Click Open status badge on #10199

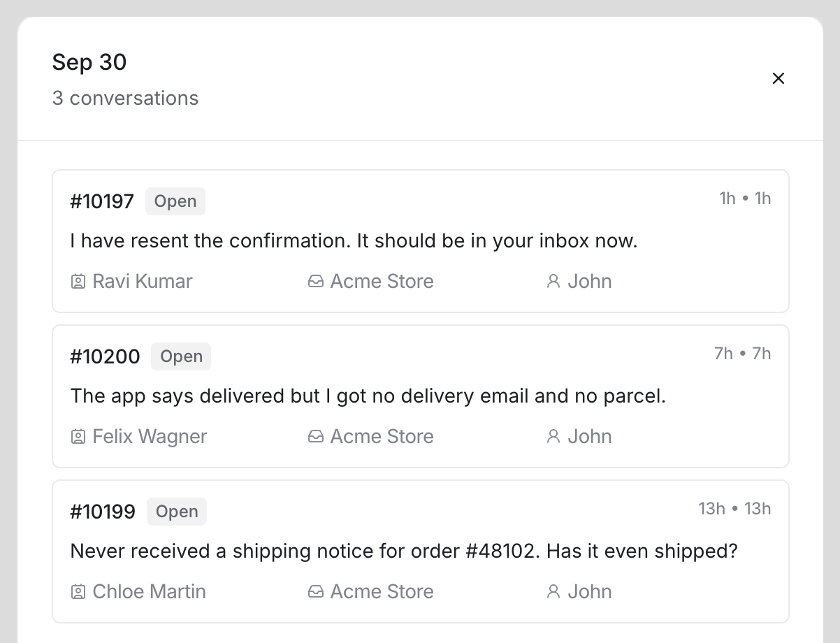point(177,512)
